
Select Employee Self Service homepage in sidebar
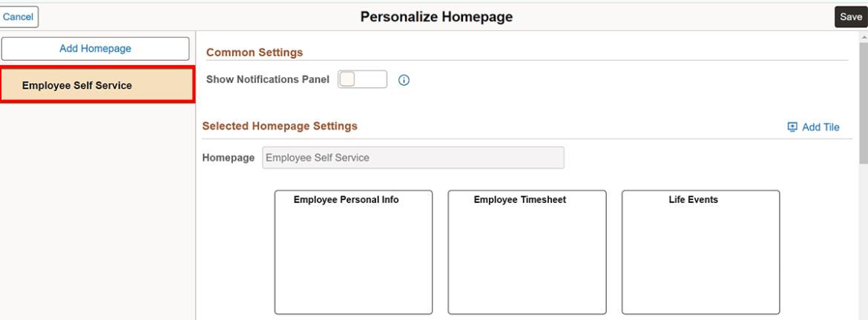click(96, 85)
